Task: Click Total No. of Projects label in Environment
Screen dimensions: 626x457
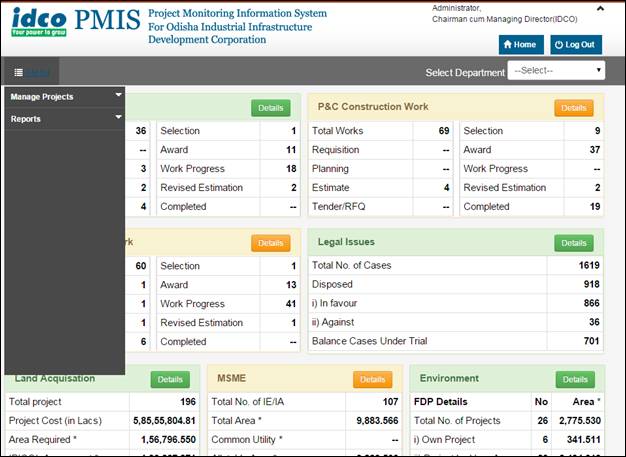Action: pos(457,421)
